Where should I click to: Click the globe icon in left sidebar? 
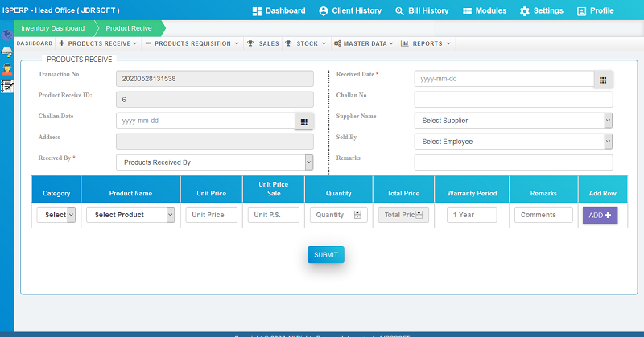[x=7, y=35]
